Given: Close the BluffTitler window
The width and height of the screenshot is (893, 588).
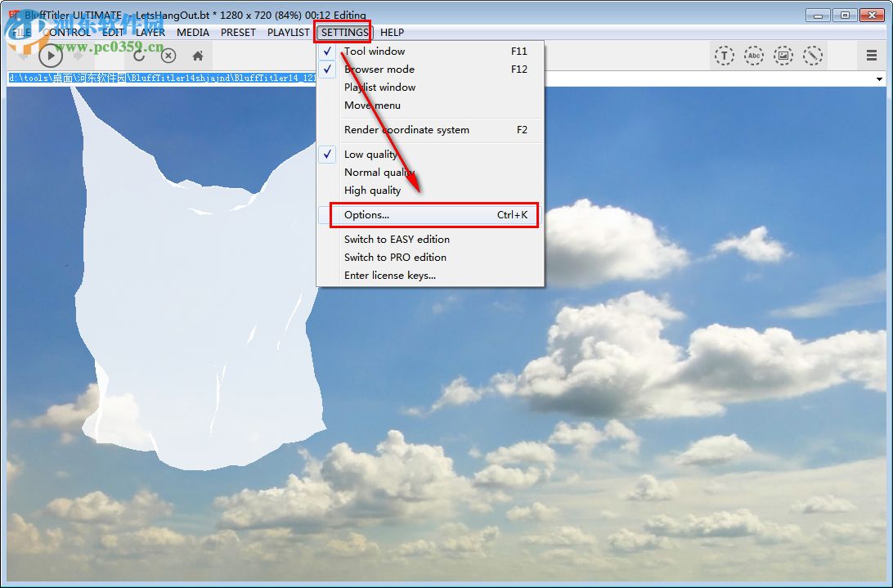Looking at the screenshot, I should click(x=872, y=15).
